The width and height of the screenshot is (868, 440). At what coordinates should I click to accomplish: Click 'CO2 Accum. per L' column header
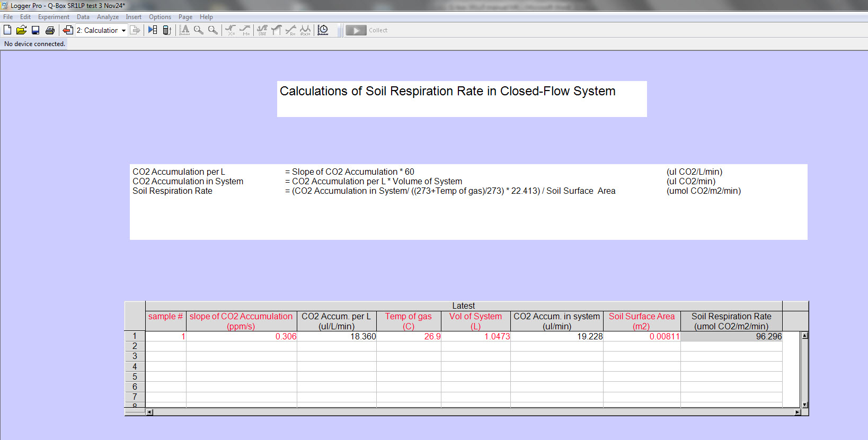pyautogui.click(x=336, y=321)
